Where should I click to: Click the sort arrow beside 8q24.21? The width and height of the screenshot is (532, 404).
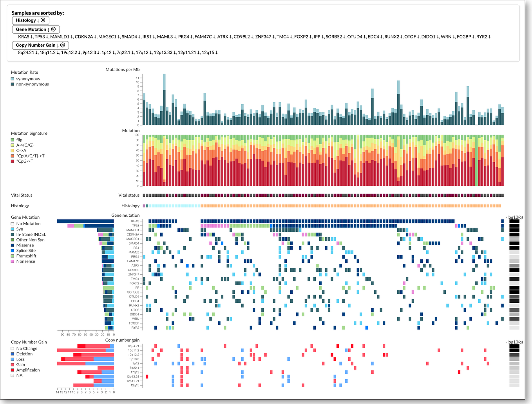36,52
